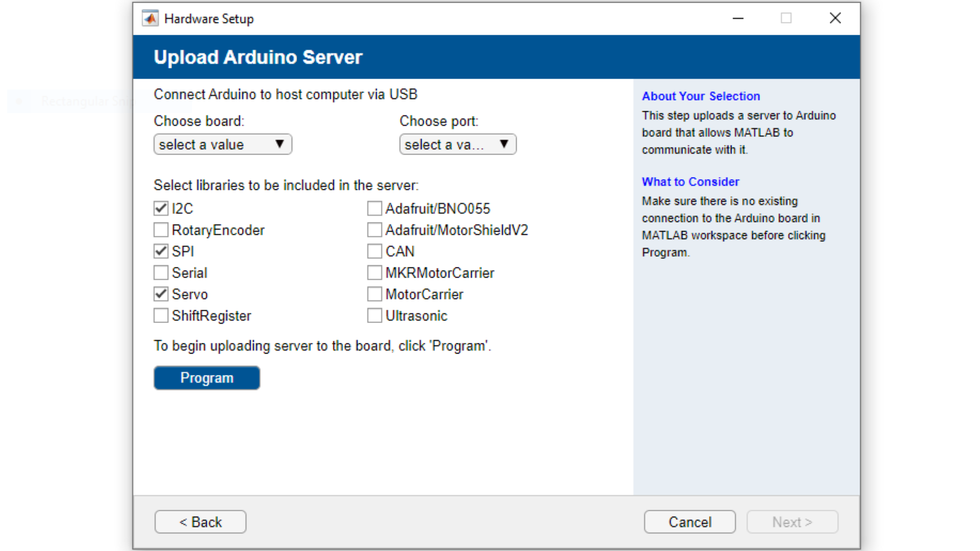Uncheck the SPI library checkbox
Image resolution: width=980 pixels, height=551 pixels.
[x=161, y=251]
